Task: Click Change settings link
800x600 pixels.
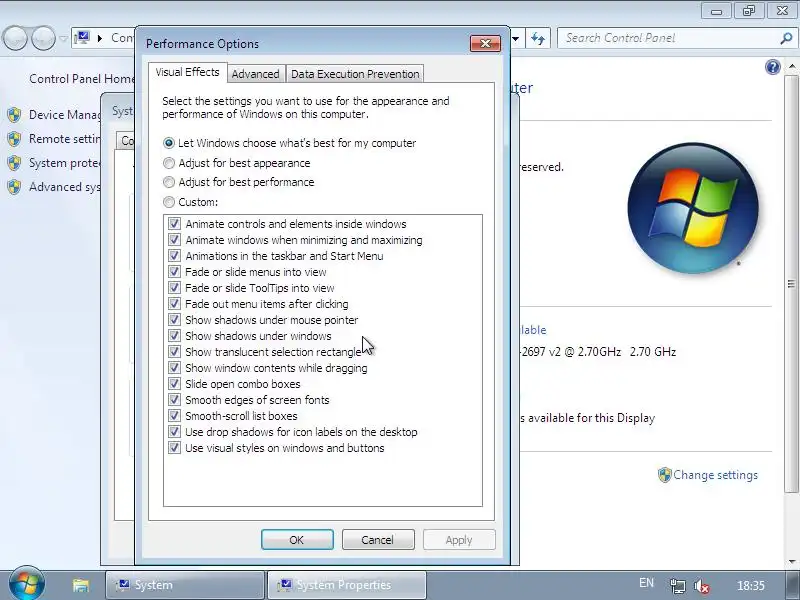Action: [x=715, y=475]
